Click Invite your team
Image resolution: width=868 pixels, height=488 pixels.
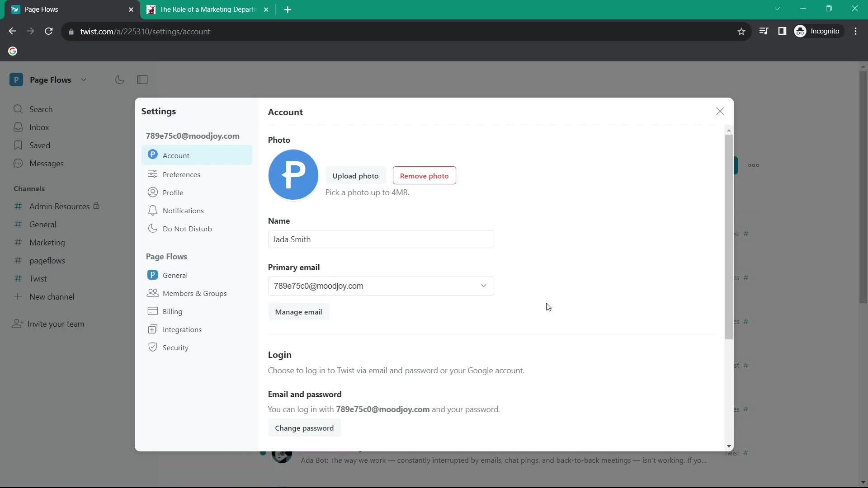(x=48, y=324)
